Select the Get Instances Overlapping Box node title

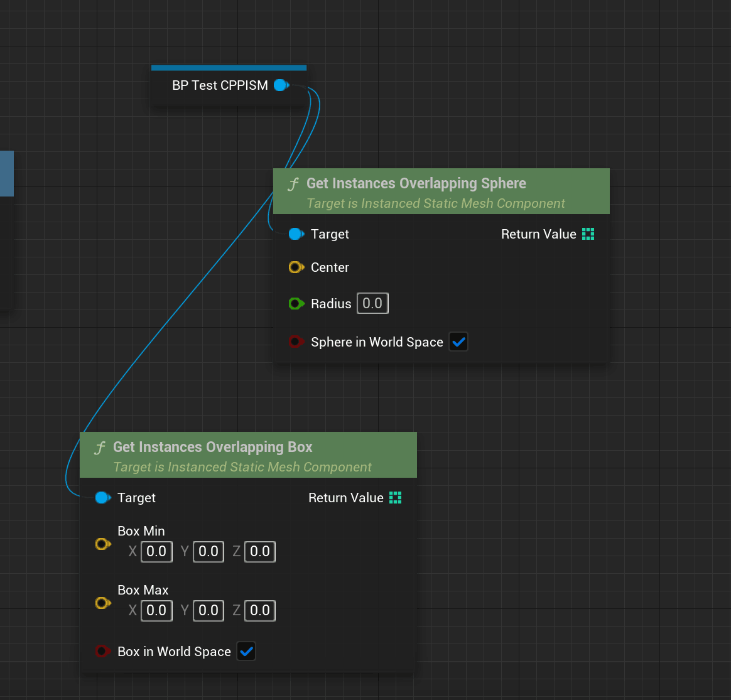pyautogui.click(x=212, y=447)
